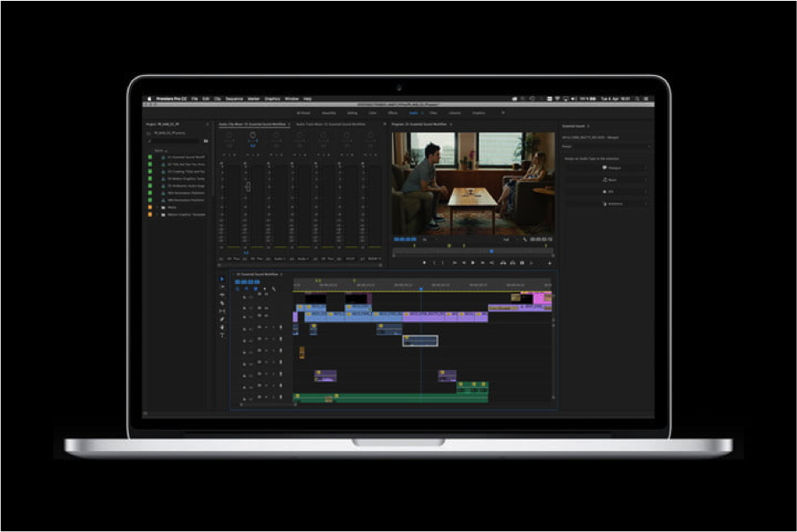Viewport: 797px width, 532px height.
Task: Show hidden panel tabs overflow near mixer
Action: [385, 124]
